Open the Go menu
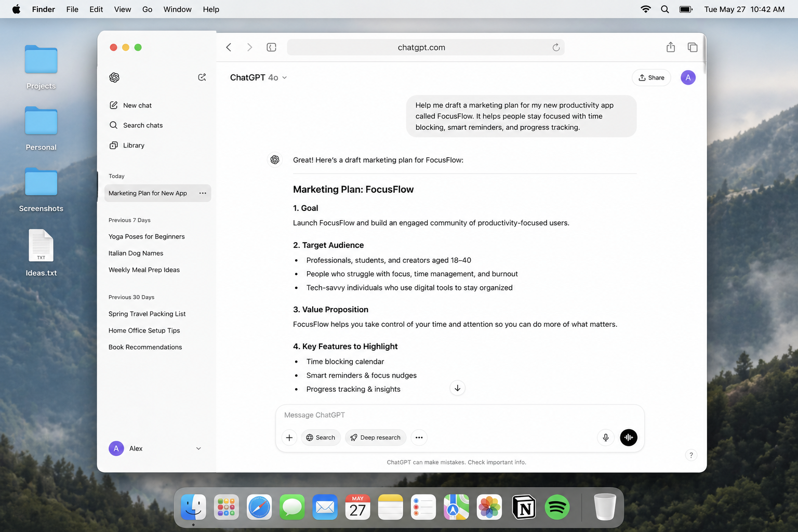 148,9
